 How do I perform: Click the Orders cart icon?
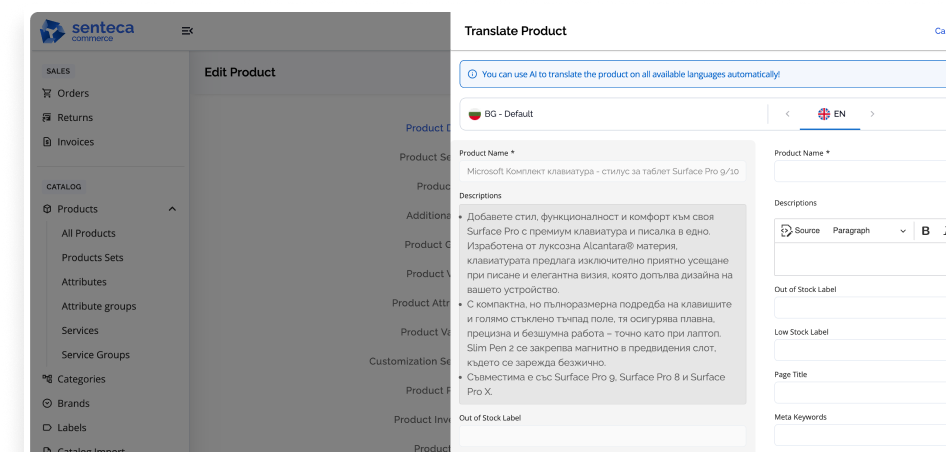pyautogui.click(x=47, y=93)
